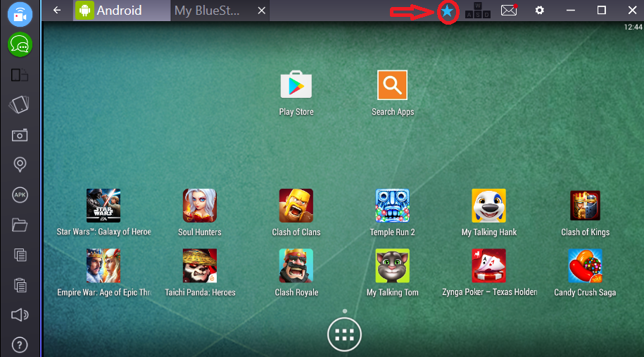The image size is (644, 357).
Task: Click the multi-window layout sidebar icon
Action: tap(20, 75)
